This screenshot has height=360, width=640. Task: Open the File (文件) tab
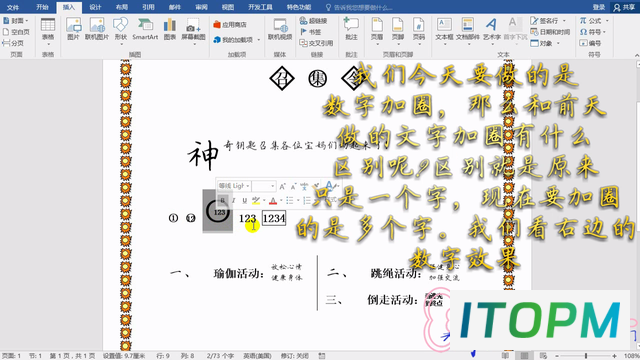[x=13, y=7]
